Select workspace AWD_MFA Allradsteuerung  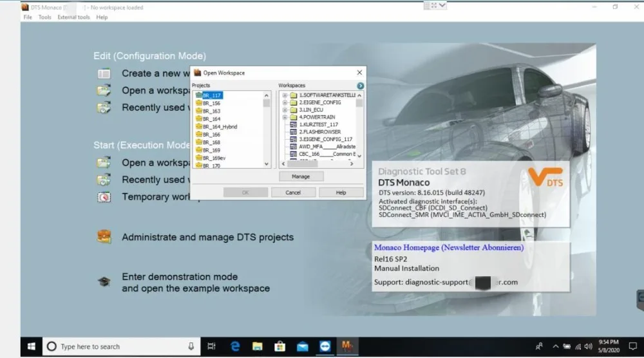point(327,147)
